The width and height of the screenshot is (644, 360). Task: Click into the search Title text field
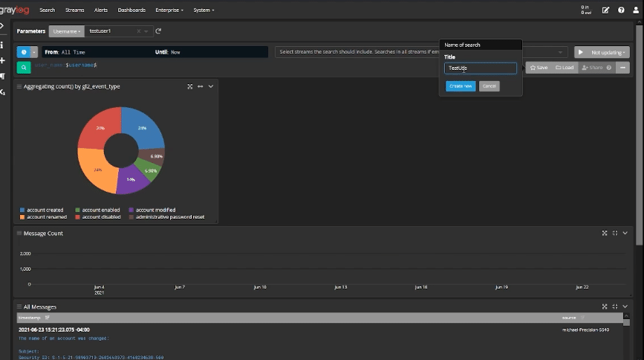pyautogui.click(x=481, y=68)
